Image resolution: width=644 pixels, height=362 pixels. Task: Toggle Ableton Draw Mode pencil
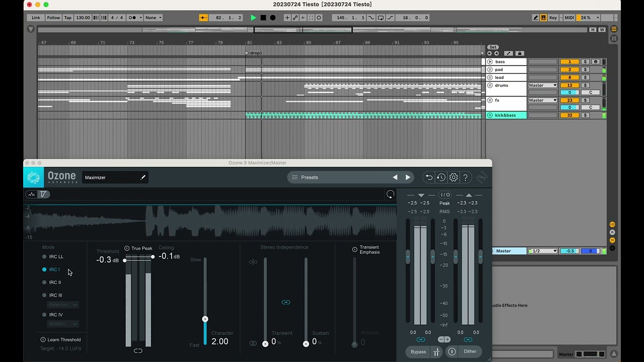tap(535, 18)
